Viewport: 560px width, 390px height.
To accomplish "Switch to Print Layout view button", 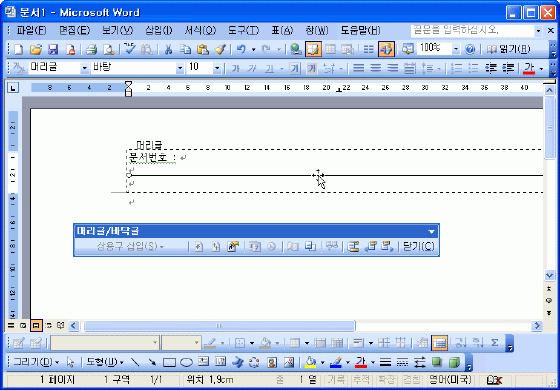I will pyautogui.click(x=36, y=325).
